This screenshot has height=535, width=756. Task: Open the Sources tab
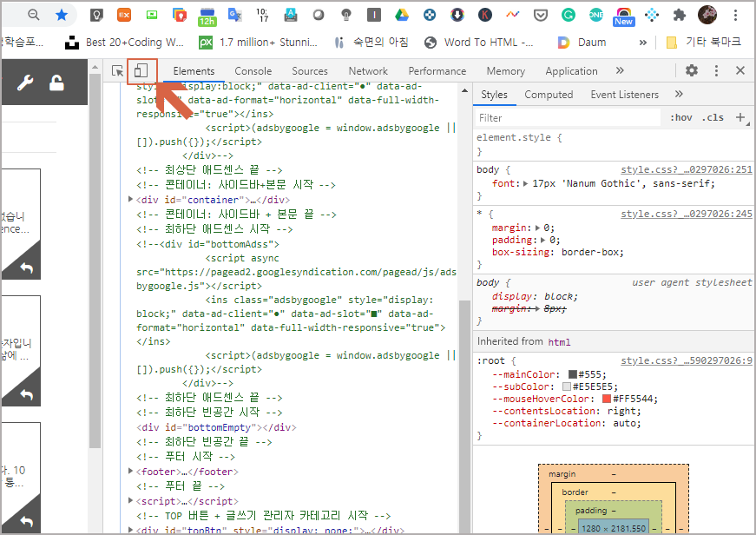pyautogui.click(x=310, y=71)
